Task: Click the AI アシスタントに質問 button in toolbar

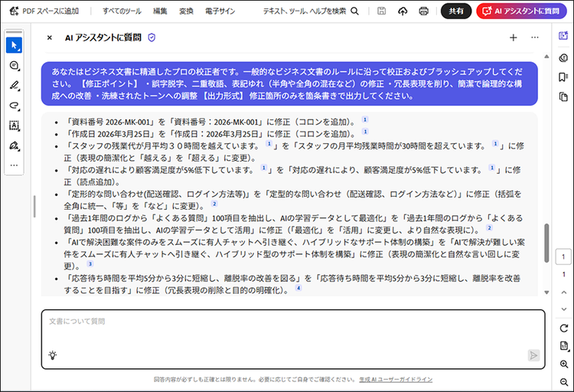Action: (521, 11)
